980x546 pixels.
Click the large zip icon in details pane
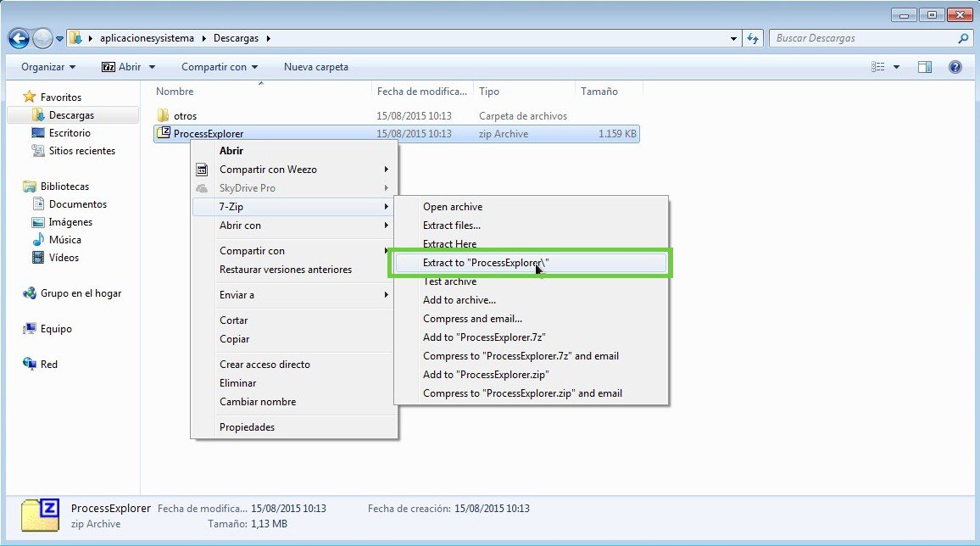pos(40,515)
